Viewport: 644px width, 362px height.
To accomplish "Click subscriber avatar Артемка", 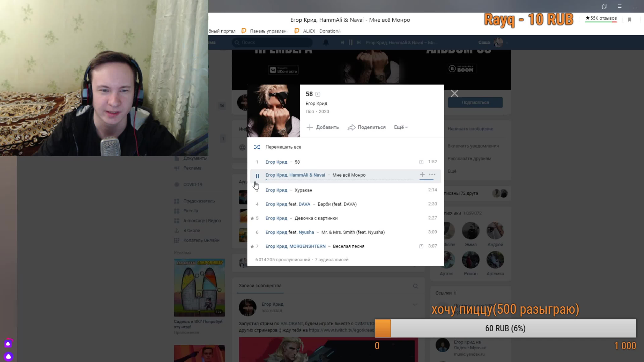I will click(495, 260).
